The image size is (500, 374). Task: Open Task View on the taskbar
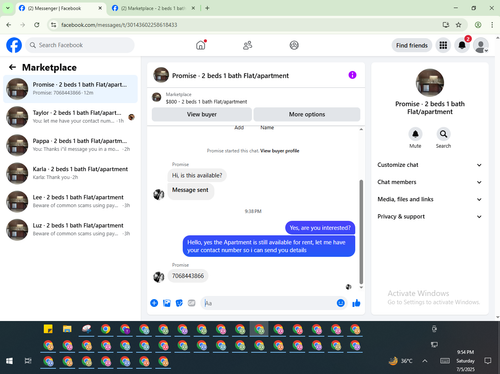[28, 361]
